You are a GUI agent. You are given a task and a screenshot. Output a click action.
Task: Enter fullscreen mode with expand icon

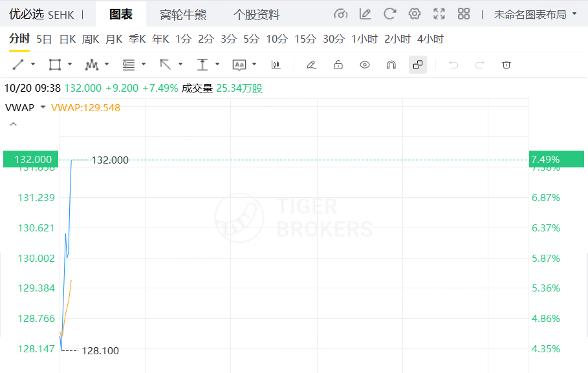click(x=439, y=14)
